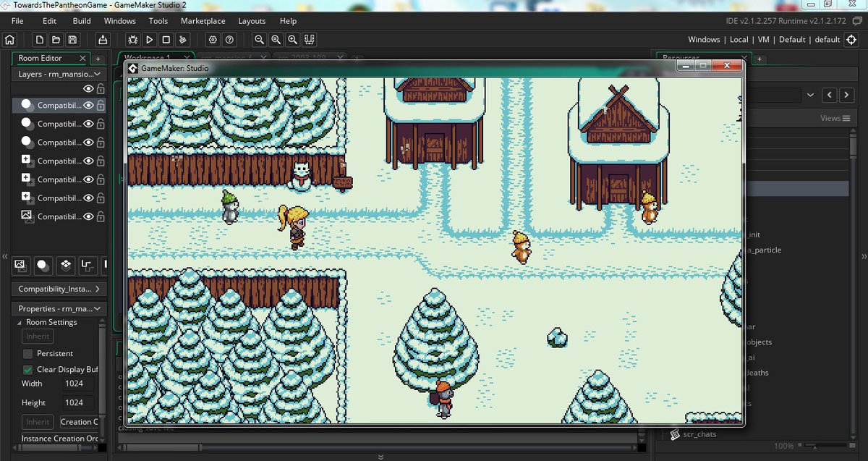Image resolution: width=868 pixels, height=461 pixels.
Task: Toggle the layers header lock icon
Action: tap(101, 88)
